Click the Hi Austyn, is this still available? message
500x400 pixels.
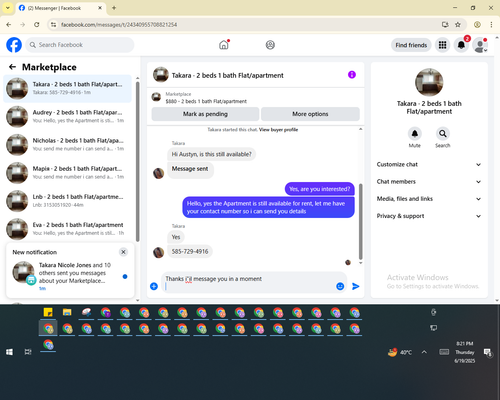point(211,154)
